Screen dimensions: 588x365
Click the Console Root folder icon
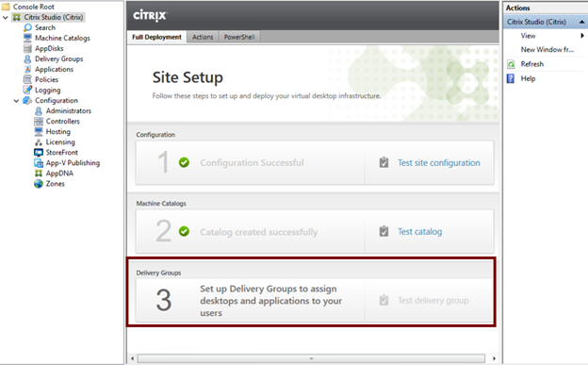pyautogui.click(x=6, y=7)
